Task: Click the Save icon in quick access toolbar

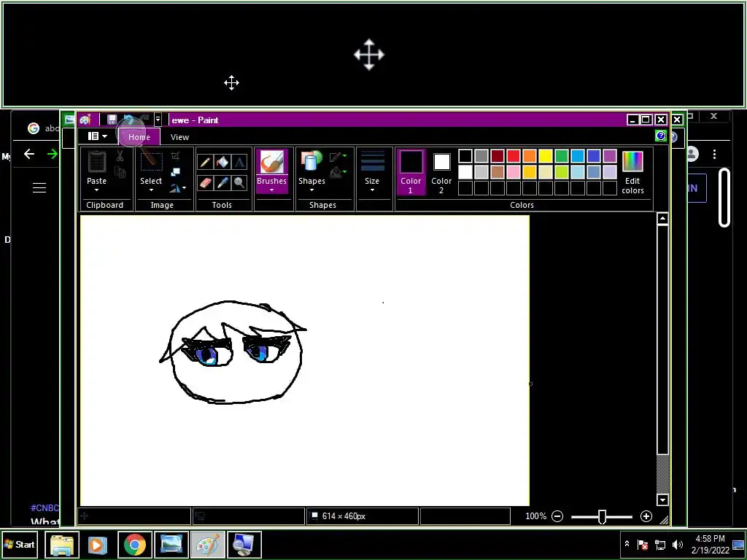Action: (x=112, y=120)
